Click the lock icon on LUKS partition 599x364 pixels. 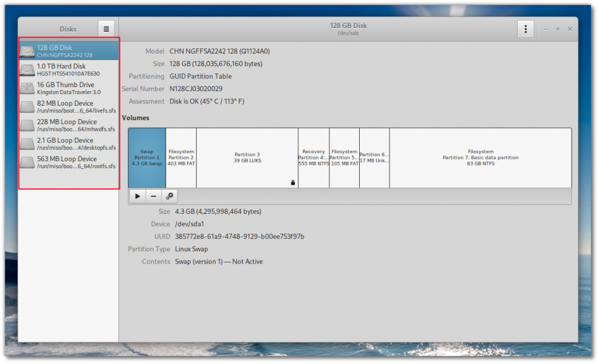pos(292,183)
